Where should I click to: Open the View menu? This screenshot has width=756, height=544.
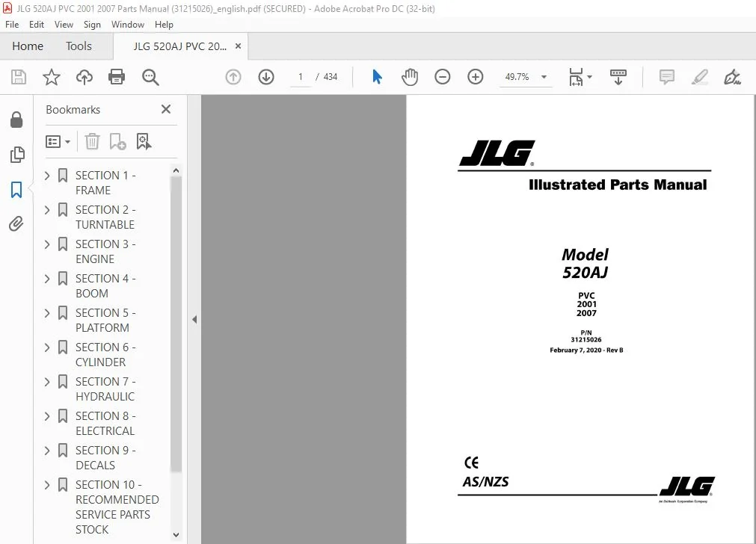(x=64, y=25)
